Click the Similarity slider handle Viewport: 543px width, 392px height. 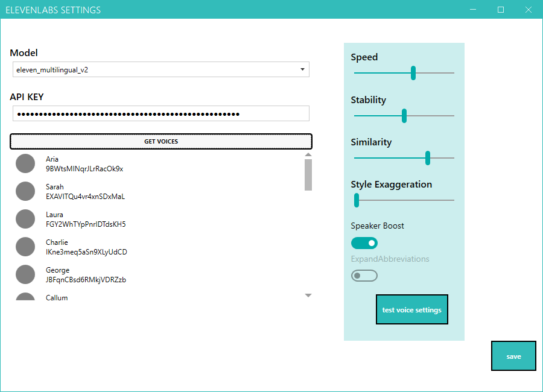(x=428, y=158)
